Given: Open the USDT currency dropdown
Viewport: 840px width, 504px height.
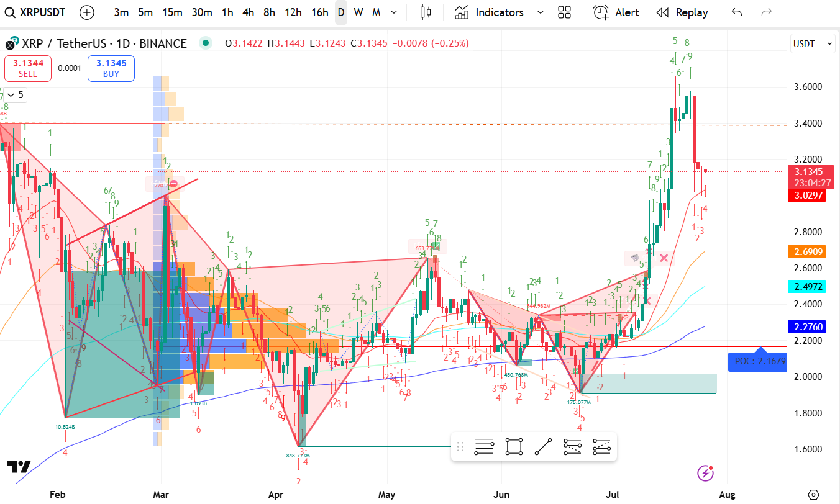Looking at the screenshot, I should click(x=813, y=44).
